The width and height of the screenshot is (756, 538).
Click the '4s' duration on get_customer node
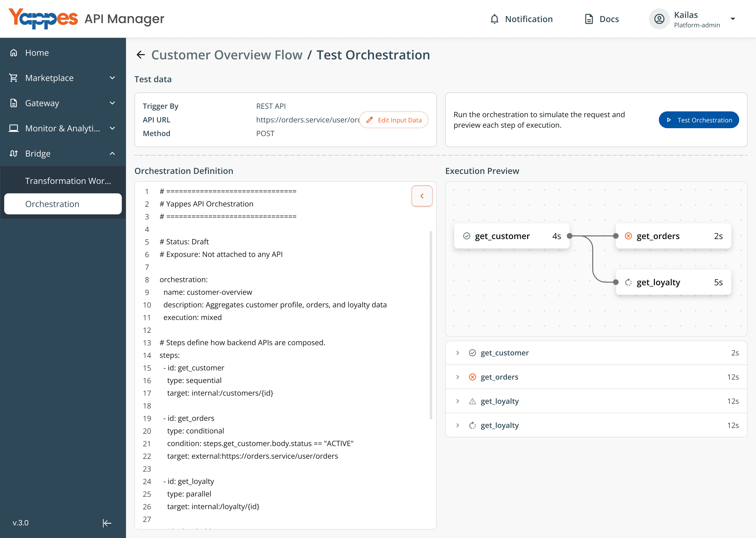[x=556, y=236]
